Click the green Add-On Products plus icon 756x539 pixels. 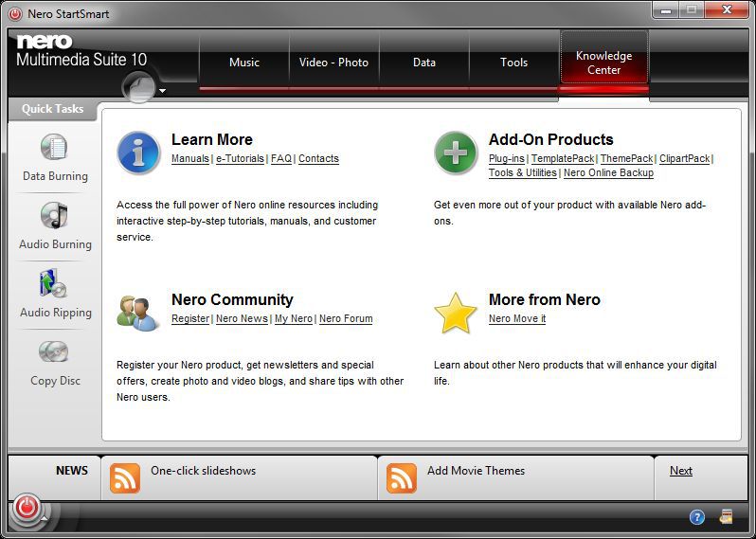[456, 153]
